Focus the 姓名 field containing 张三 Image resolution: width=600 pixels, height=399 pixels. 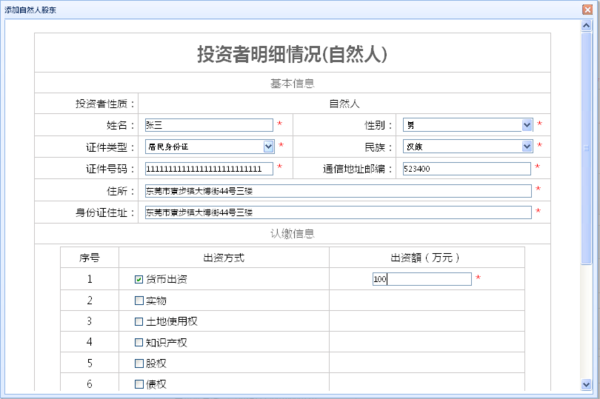209,125
